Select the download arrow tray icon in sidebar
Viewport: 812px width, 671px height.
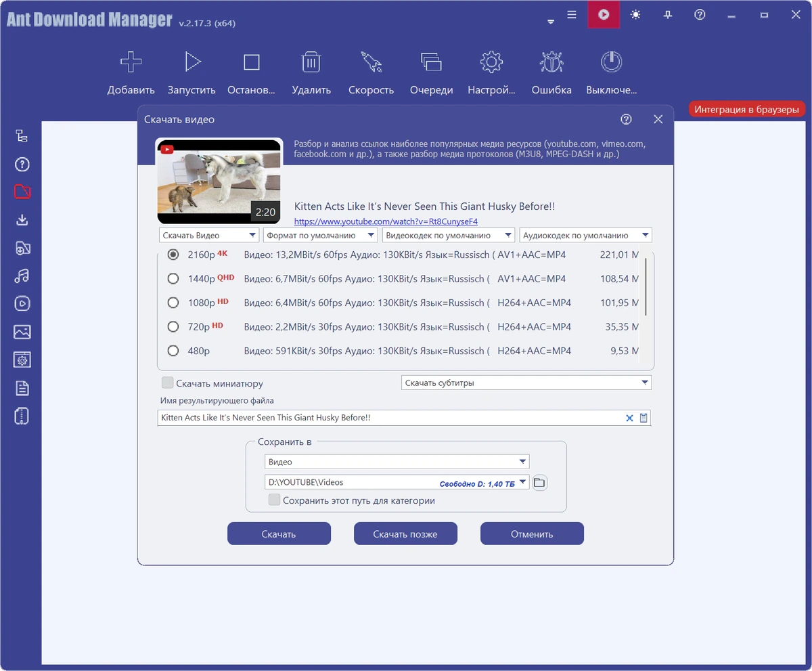click(x=22, y=219)
